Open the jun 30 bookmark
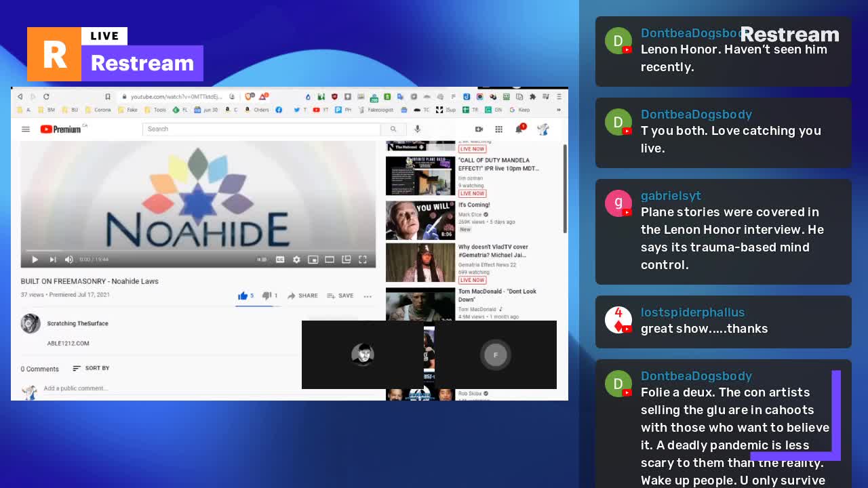This screenshot has width=868, height=488. [x=206, y=110]
